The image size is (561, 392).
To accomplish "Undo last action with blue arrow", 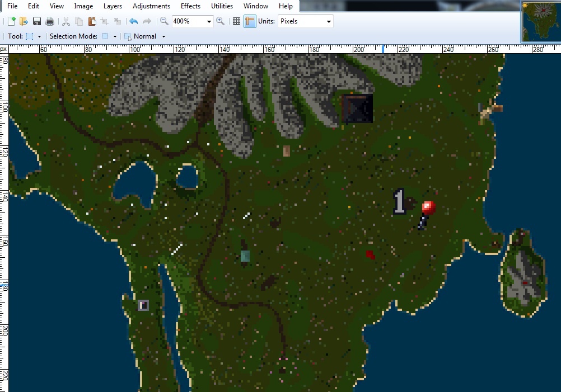I will tap(133, 21).
